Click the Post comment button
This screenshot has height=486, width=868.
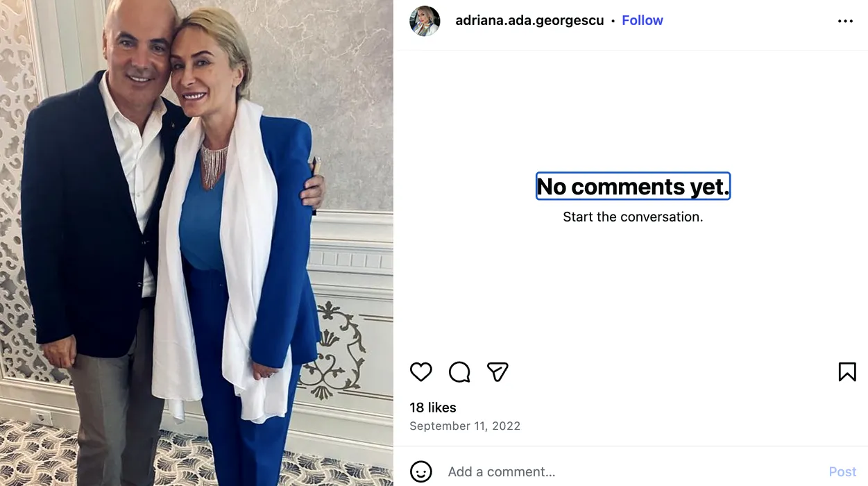tap(842, 472)
